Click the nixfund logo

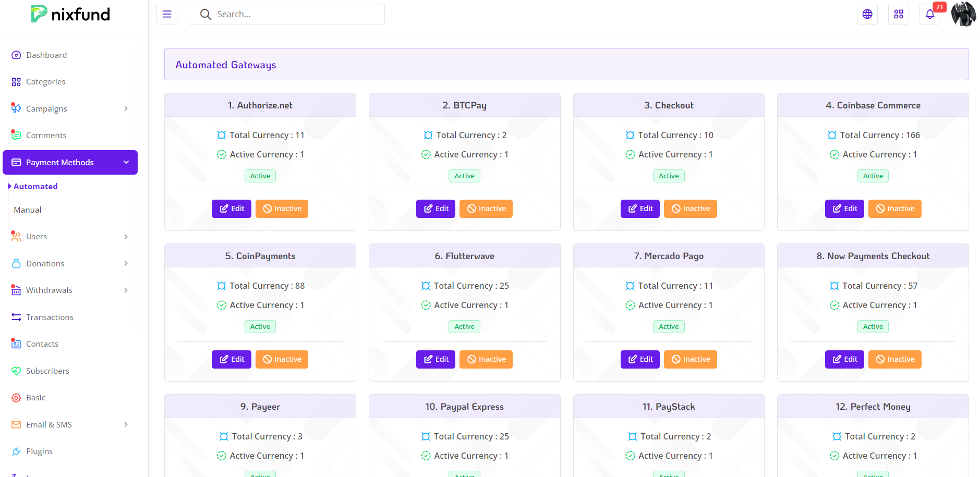coord(70,14)
